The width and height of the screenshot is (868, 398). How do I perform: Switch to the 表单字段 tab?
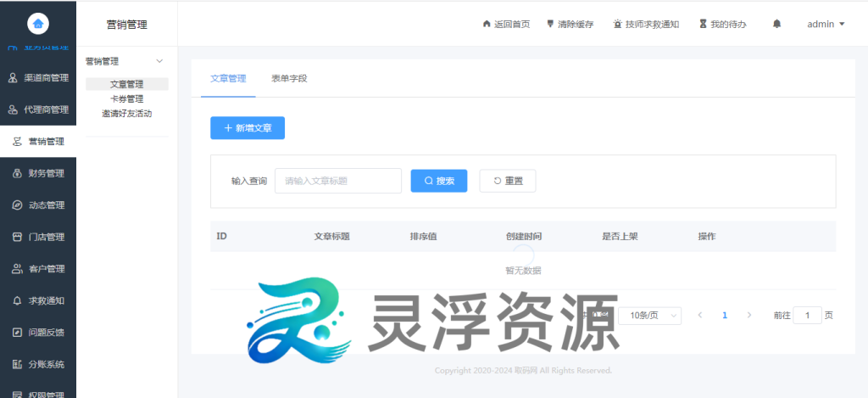[x=289, y=78]
